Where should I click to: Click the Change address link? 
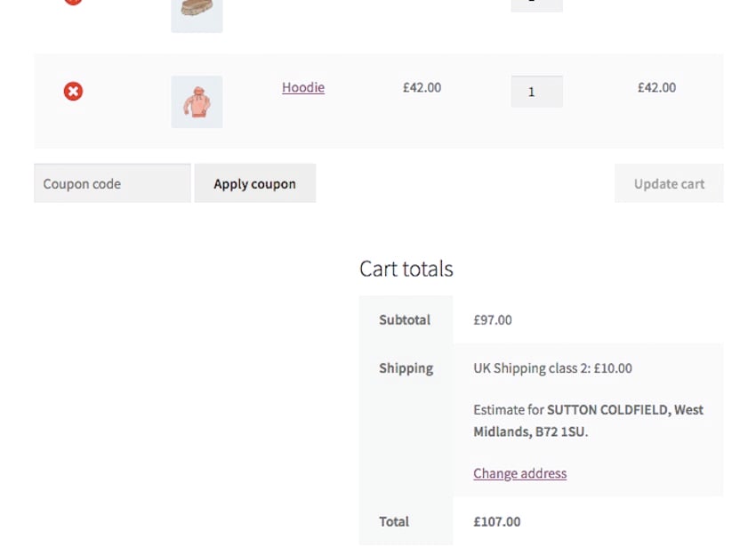[x=519, y=473]
